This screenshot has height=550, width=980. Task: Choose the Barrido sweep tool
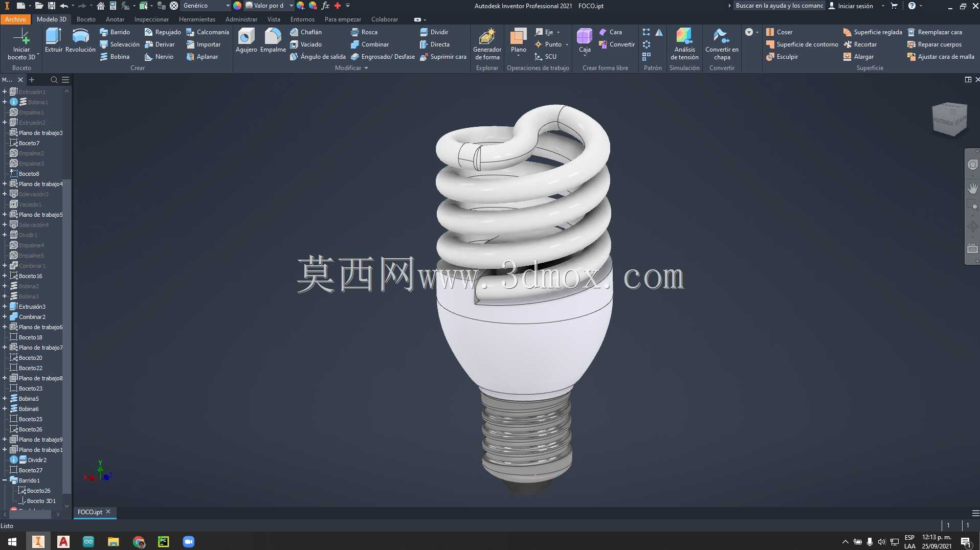tap(115, 32)
